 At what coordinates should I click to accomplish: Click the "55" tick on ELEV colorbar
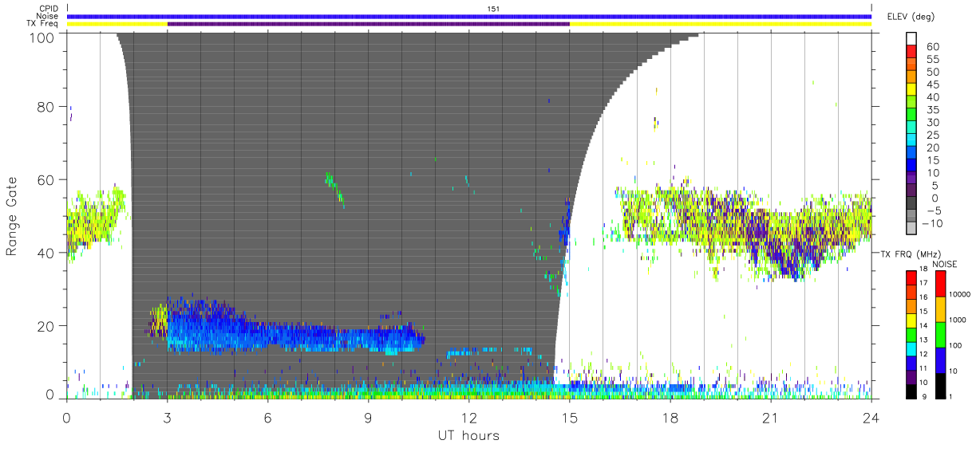931,60
